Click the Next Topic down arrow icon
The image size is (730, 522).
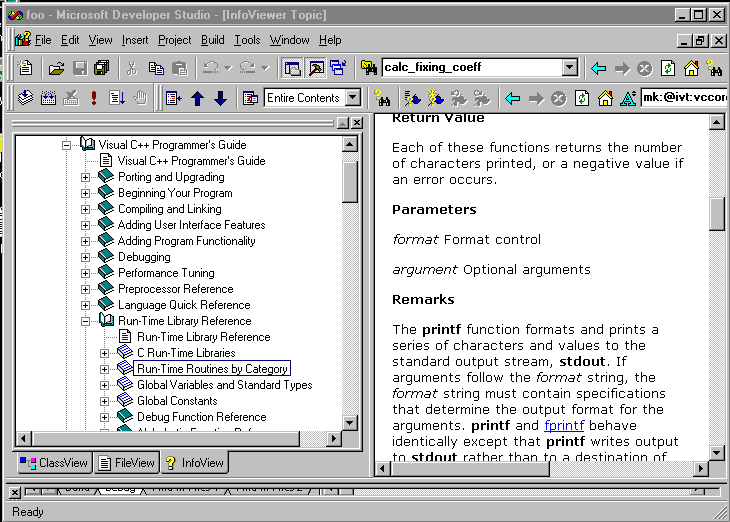coord(220,98)
